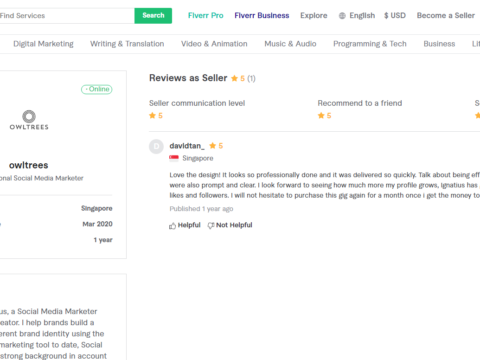Open the Business category
The width and height of the screenshot is (480, 360).
tap(439, 44)
